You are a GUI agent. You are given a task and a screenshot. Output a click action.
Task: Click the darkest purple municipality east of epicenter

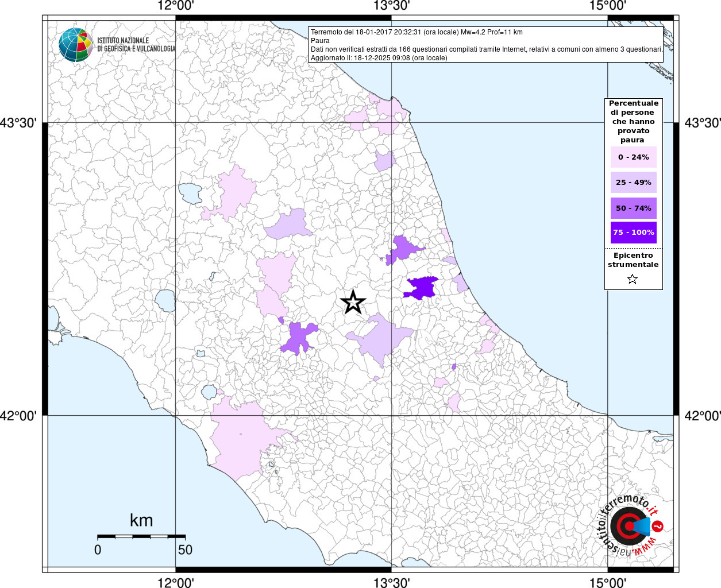[422, 287]
